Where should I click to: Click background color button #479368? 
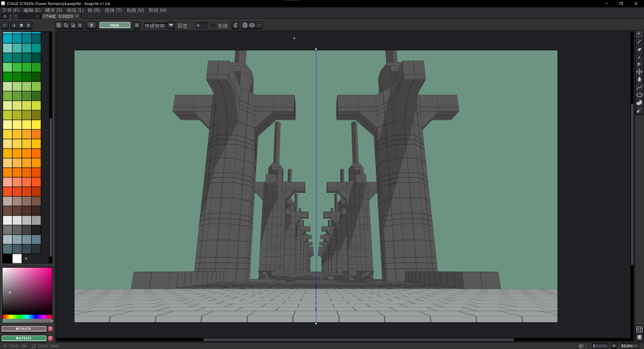(24, 338)
